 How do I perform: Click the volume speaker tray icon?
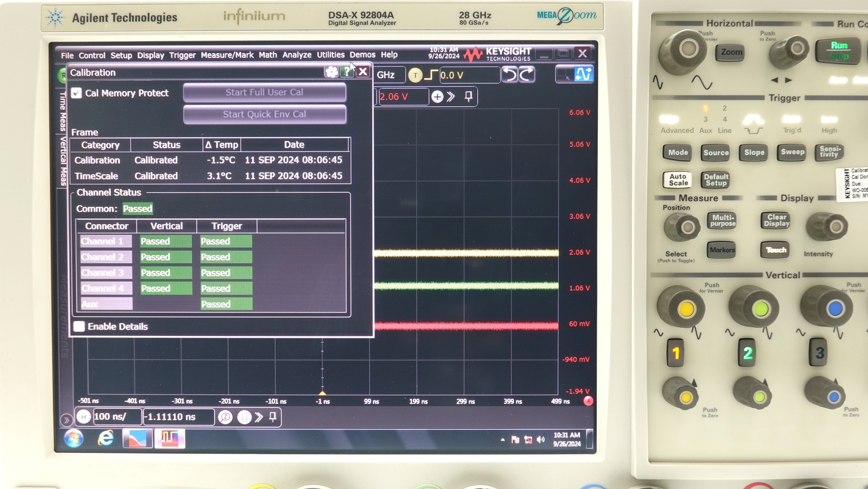pos(540,440)
